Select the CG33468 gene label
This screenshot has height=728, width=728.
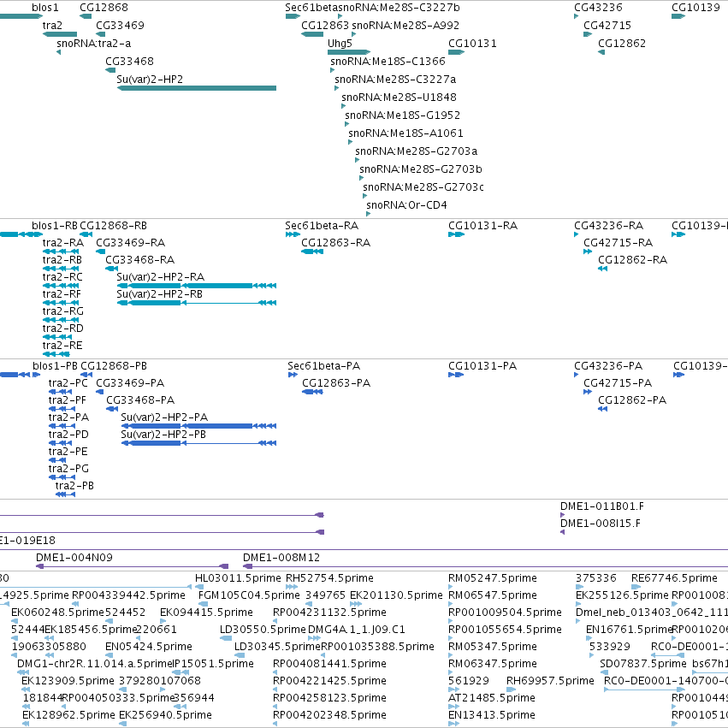click(129, 62)
